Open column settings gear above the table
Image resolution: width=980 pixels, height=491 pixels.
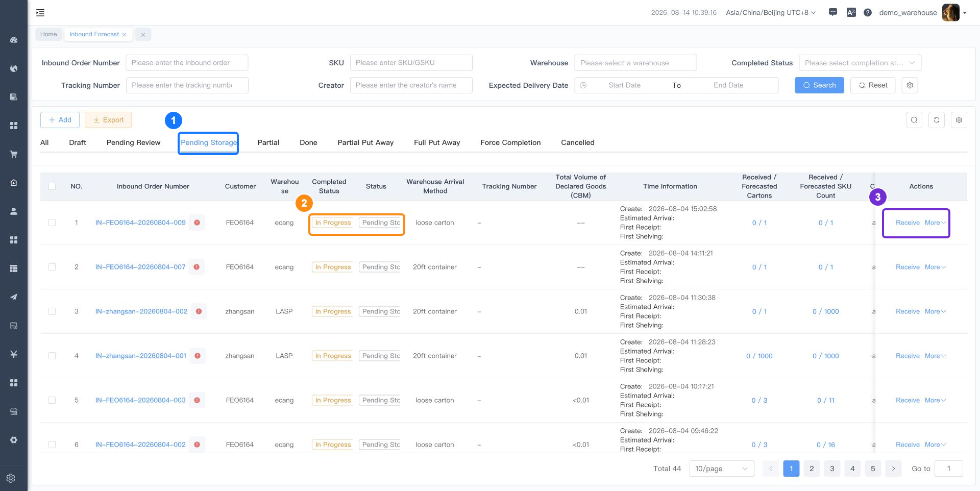pos(959,120)
